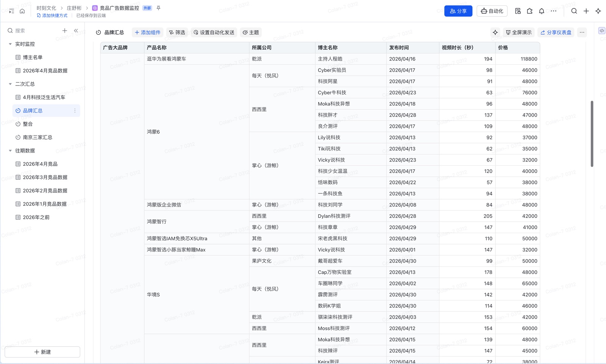Click 添加快捷方式 link

(x=52, y=16)
